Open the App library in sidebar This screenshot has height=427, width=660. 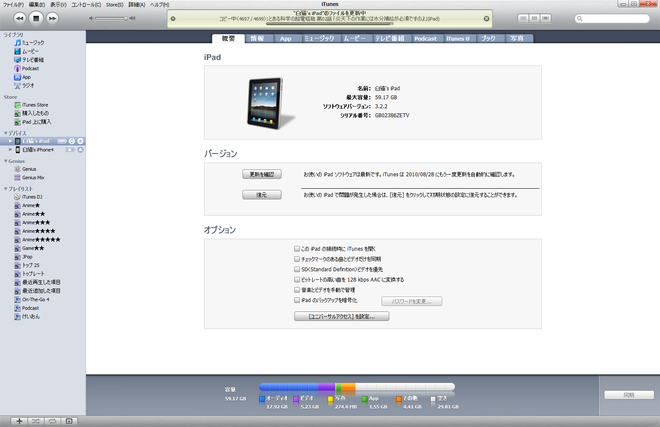(26, 77)
